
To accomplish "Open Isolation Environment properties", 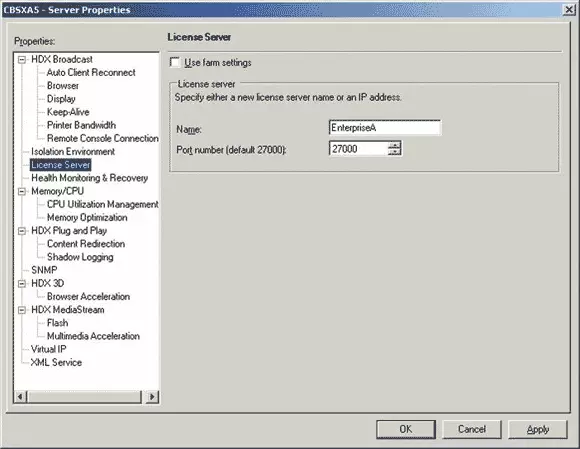I will click(x=73, y=152).
